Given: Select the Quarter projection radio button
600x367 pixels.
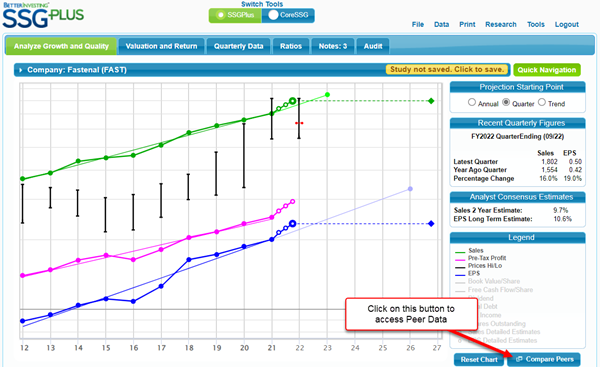Looking at the screenshot, I should tap(506, 102).
